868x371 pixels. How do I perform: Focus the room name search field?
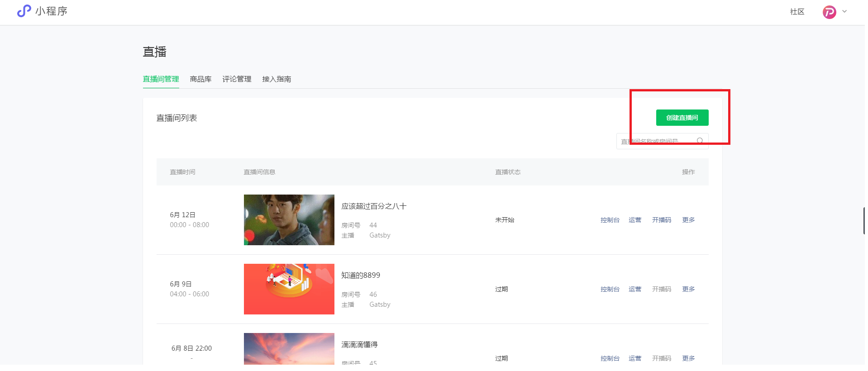tap(656, 141)
